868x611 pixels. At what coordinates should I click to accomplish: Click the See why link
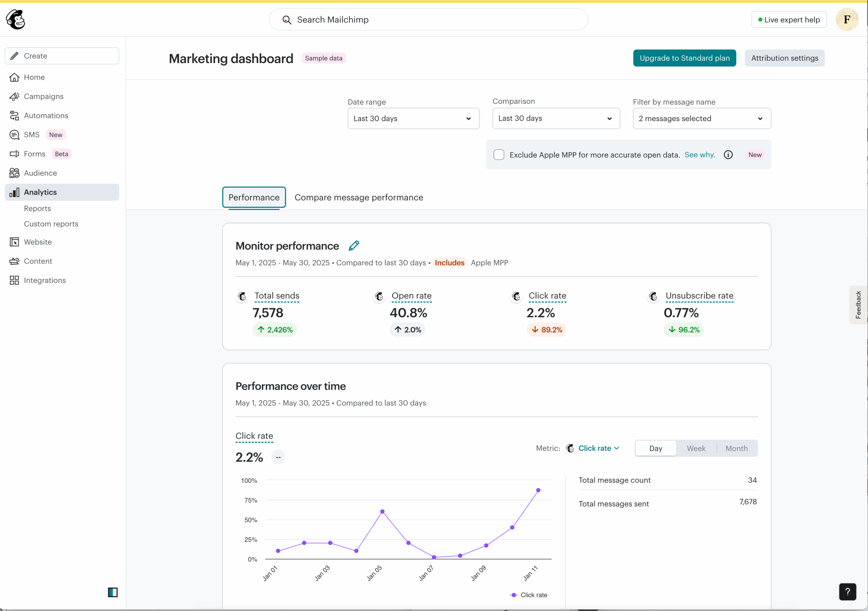699,155
